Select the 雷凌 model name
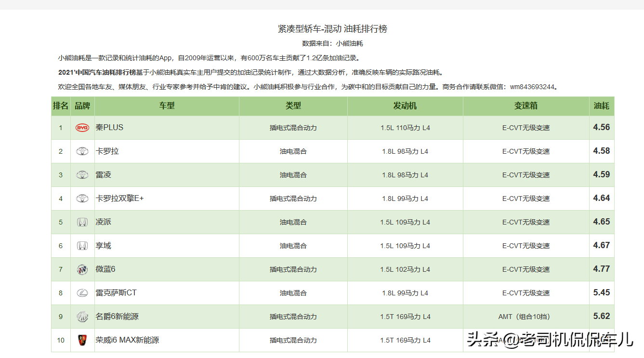 [x=104, y=175]
